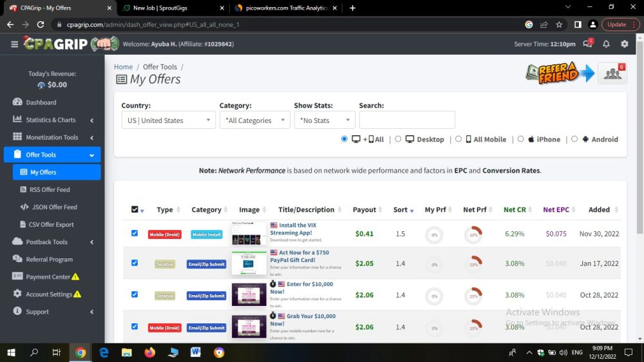Select the Desktop radio button

398,139
